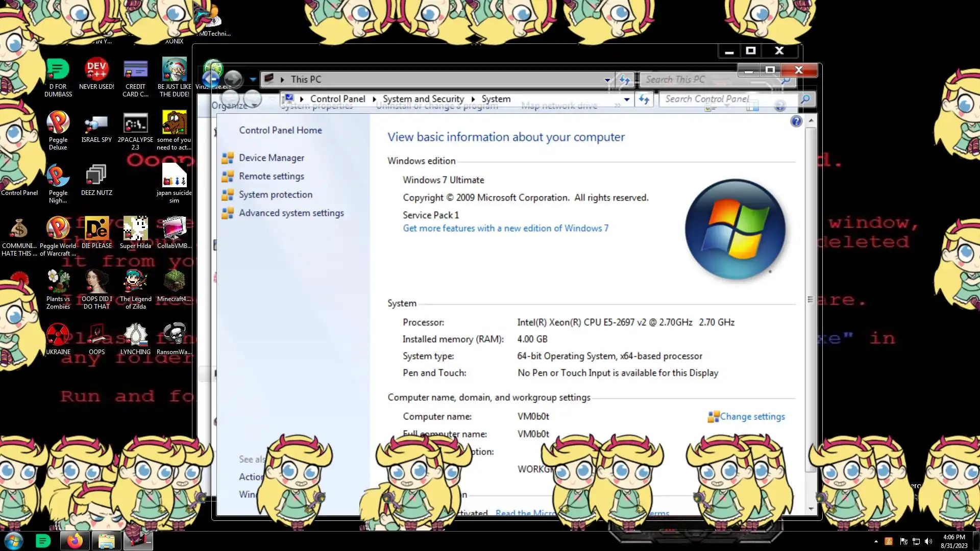The width and height of the screenshot is (980, 551).
Task: Click System protection in left pane
Action: (275, 195)
